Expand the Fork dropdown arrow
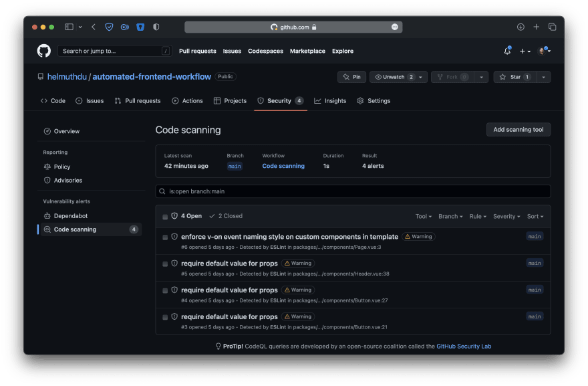 coord(482,77)
